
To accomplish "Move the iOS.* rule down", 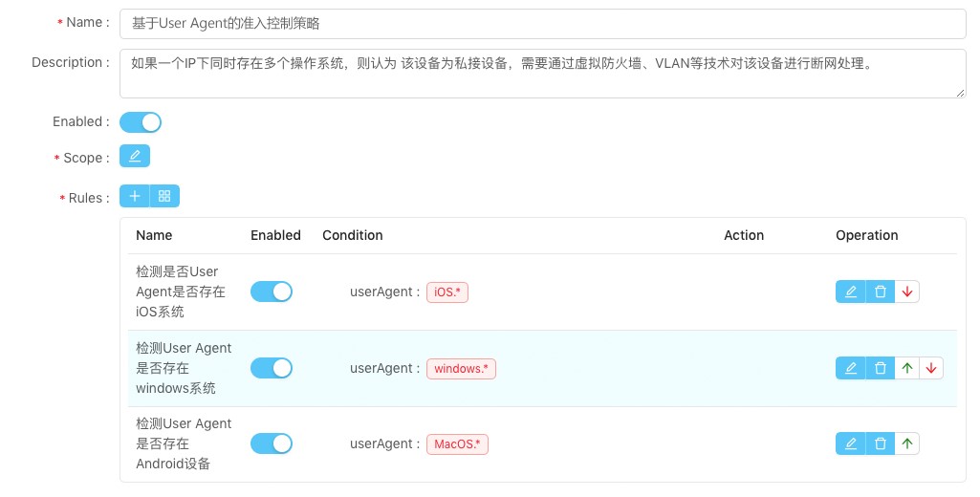I will pyautogui.click(x=907, y=292).
